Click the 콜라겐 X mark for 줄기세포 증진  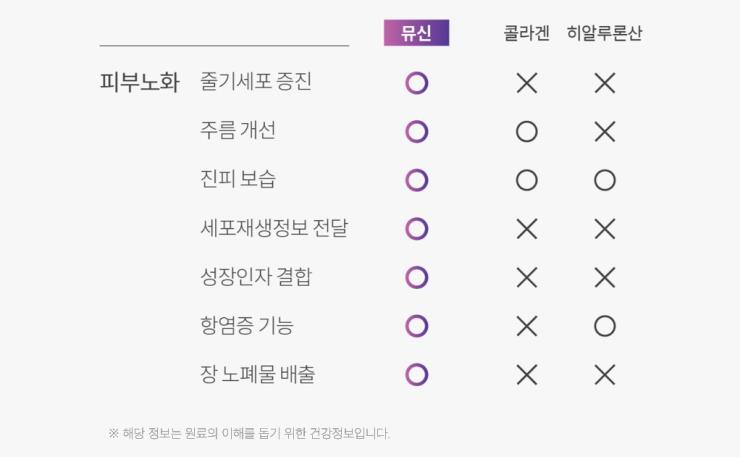[527, 83]
